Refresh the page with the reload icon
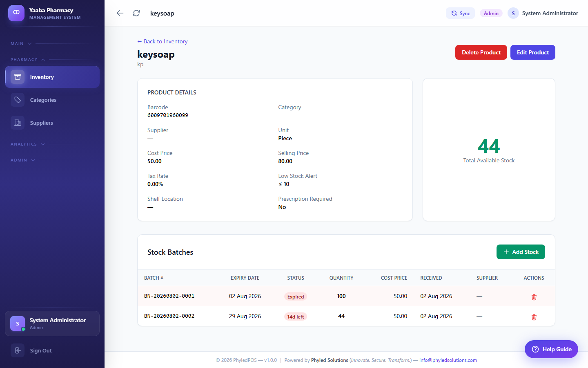This screenshot has height=368, width=588. (x=136, y=13)
